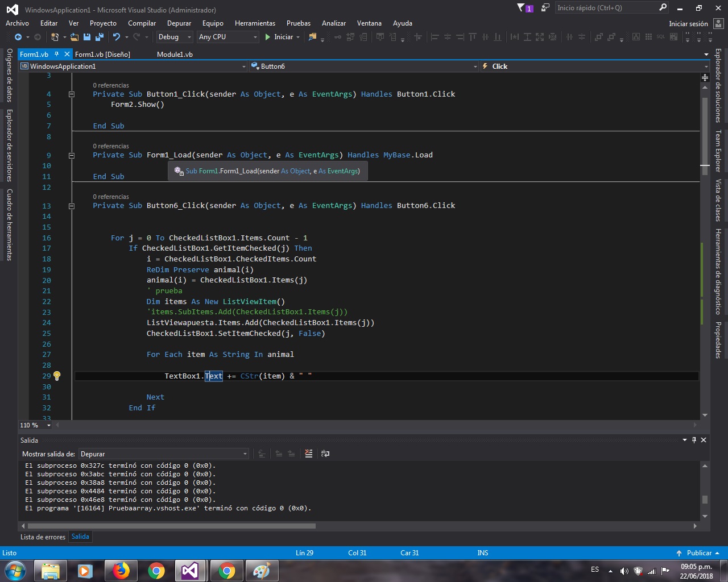This screenshot has height=582, width=728.
Task: Open the Salida panel window position dropdown
Action: tap(685, 440)
